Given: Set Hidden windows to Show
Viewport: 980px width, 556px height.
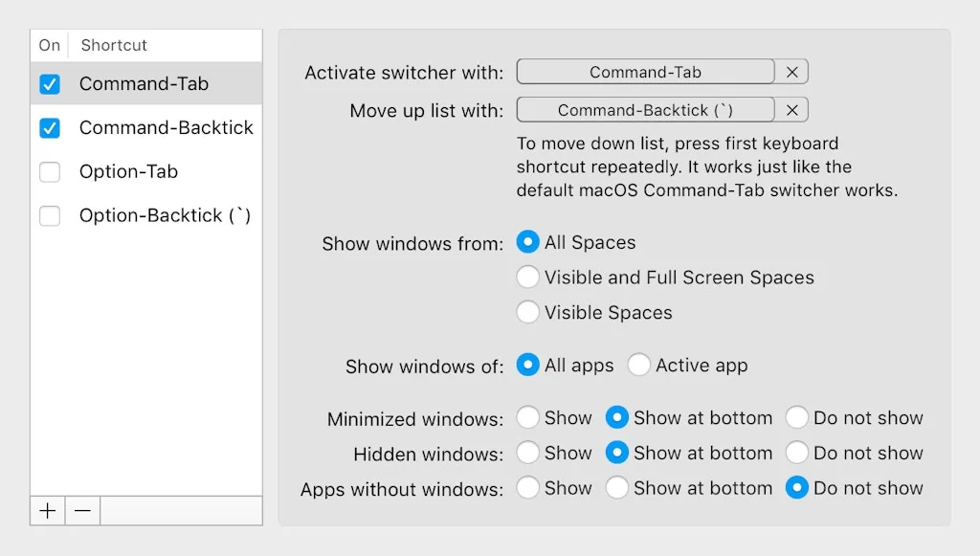Looking at the screenshot, I should tap(527, 453).
